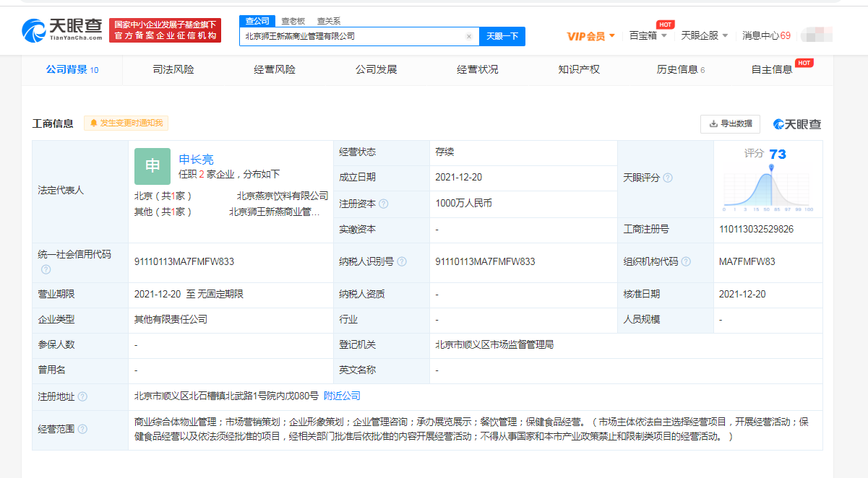The height and width of the screenshot is (478, 868).
Task: Click the 天眼查 watermark logo at right
Action: pos(797,124)
